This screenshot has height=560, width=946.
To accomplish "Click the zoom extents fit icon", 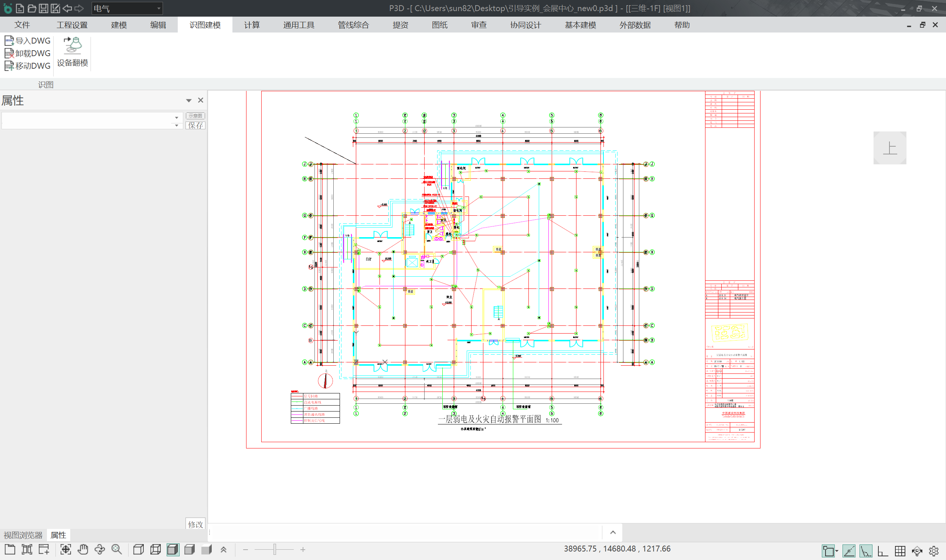I will pyautogui.click(x=66, y=549).
